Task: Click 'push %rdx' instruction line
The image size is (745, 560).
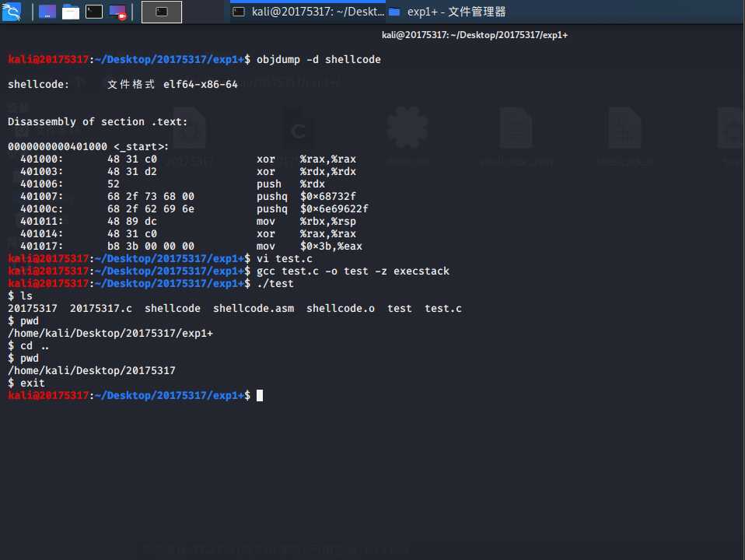Action: click(x=291, y=184)
